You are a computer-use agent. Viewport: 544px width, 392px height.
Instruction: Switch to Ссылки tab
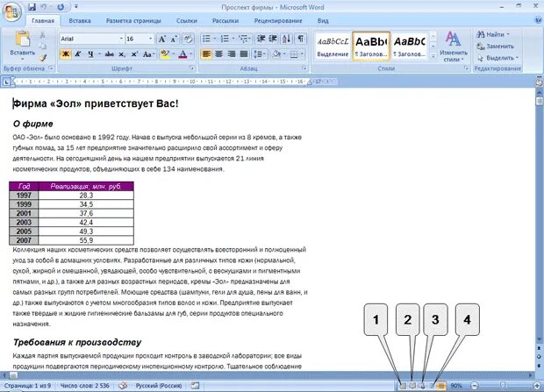[187, 20]
